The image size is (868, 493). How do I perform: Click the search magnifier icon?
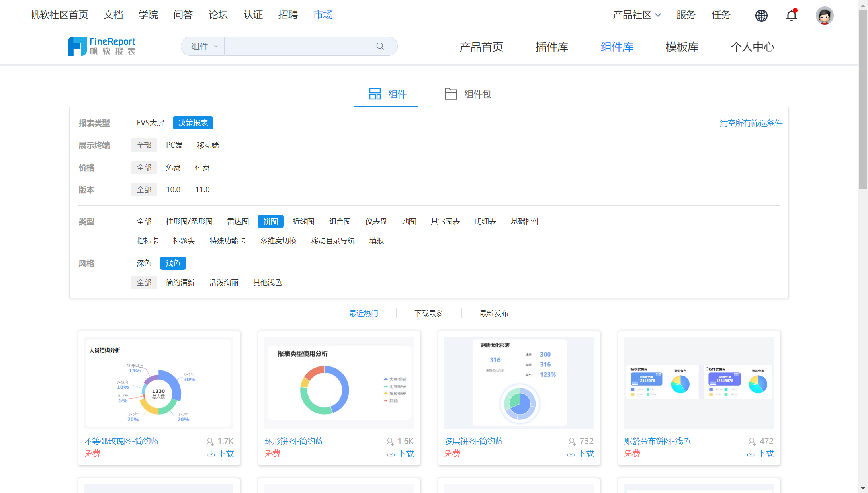pos(380,46)
